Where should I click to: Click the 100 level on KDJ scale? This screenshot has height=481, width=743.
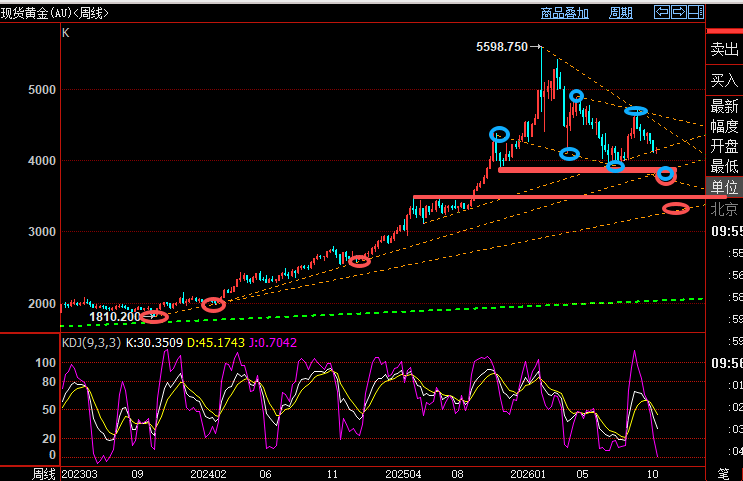coord(45,363)
